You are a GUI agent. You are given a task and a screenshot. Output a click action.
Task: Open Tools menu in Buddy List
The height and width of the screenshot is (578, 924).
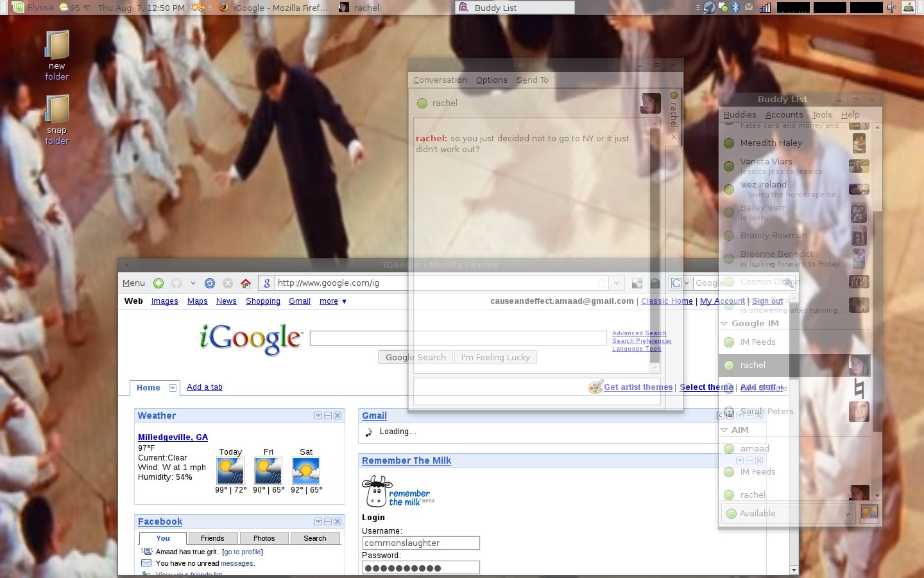(x=822, y=115)
